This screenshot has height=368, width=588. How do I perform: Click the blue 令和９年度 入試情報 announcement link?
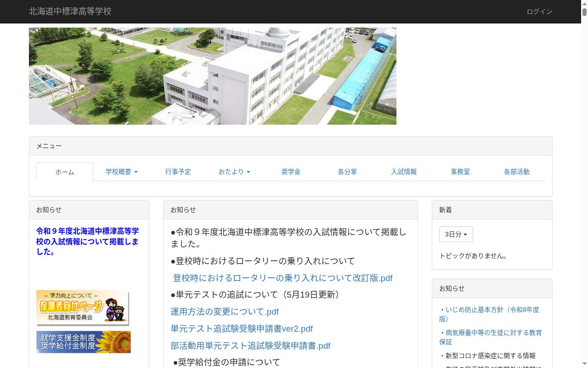(87, 241)
